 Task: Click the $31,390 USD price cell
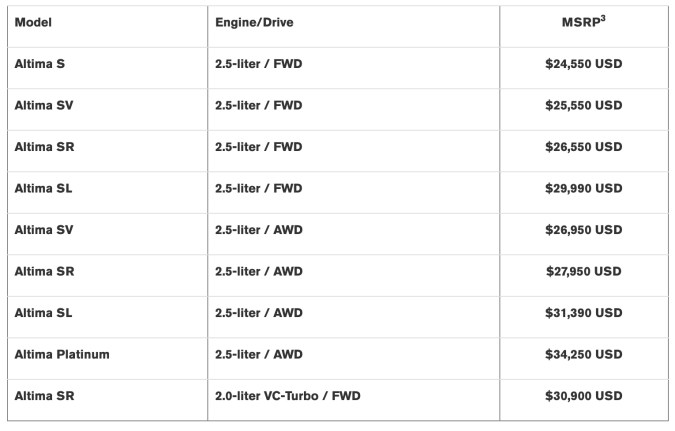click(x=583, y=313)
